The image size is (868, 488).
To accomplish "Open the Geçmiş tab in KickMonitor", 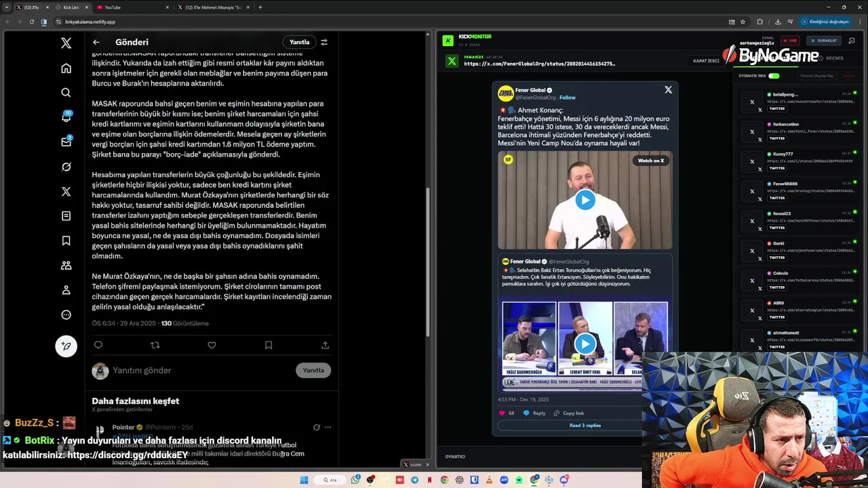I will pos(831,58).
